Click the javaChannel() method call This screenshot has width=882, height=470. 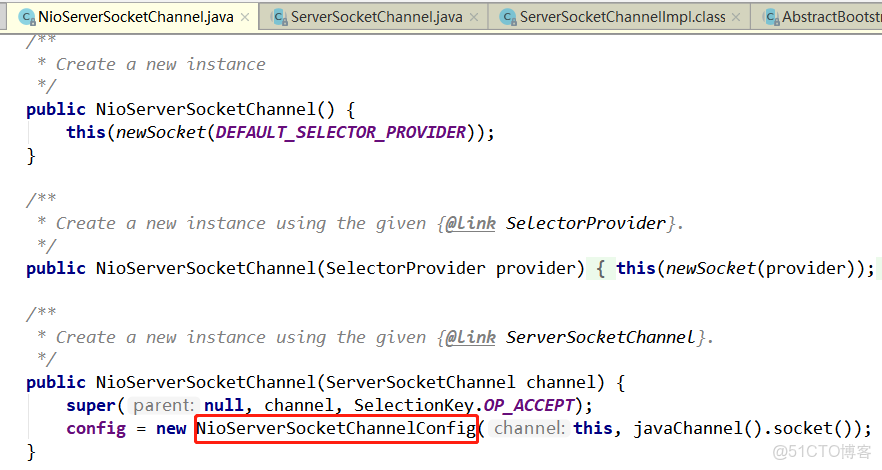(696, 428)
